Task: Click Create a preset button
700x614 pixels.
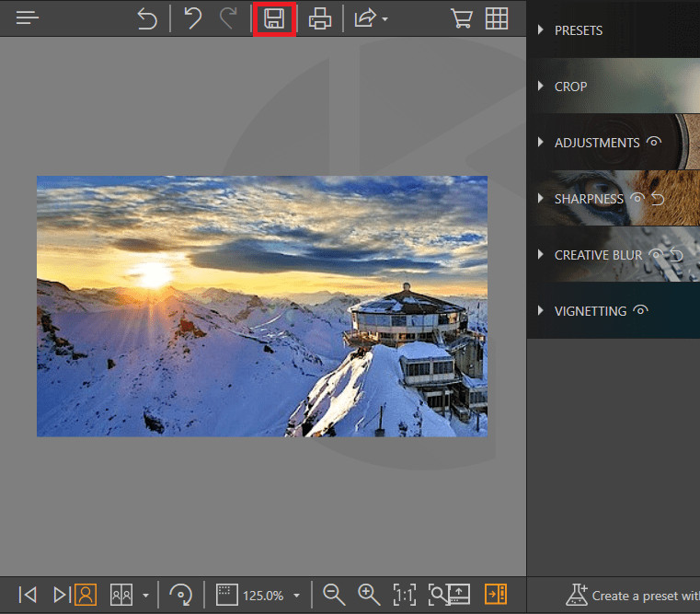Action: (x=633, y=595)
